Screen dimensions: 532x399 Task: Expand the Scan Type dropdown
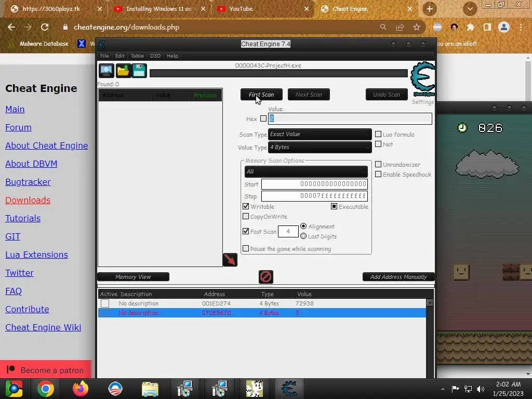[x=320, y=135]
